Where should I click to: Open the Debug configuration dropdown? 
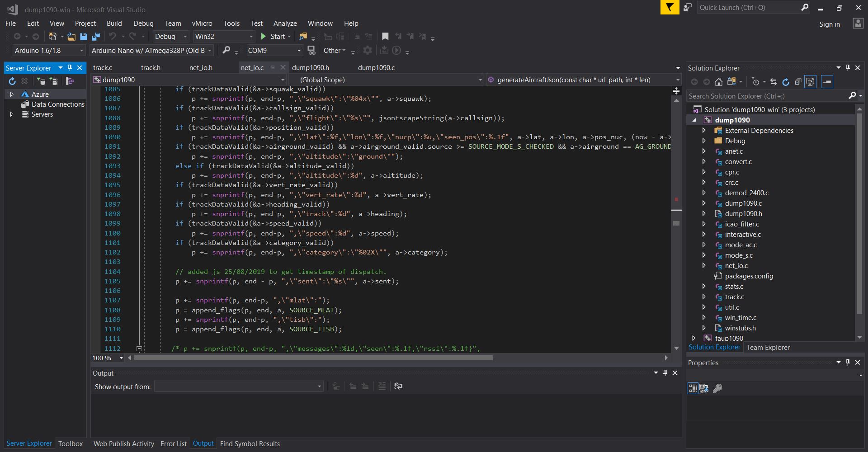click(171, 37)
